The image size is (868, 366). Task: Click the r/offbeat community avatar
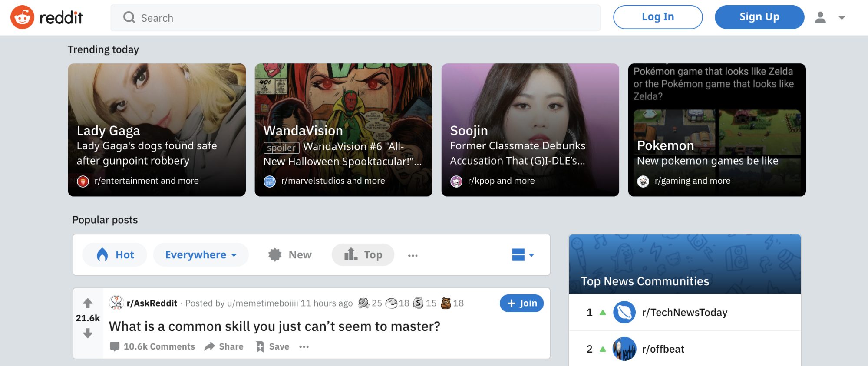click(x=624, y=349)
